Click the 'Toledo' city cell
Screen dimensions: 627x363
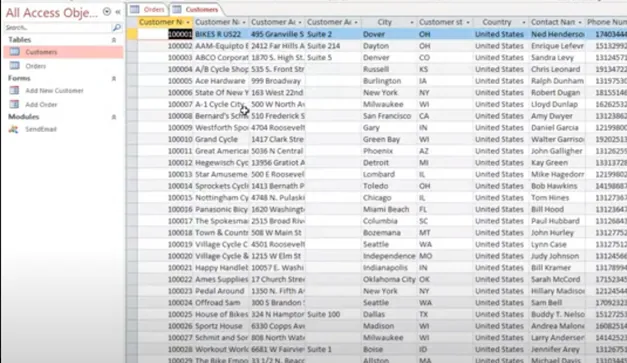click(x=389, y=186)
